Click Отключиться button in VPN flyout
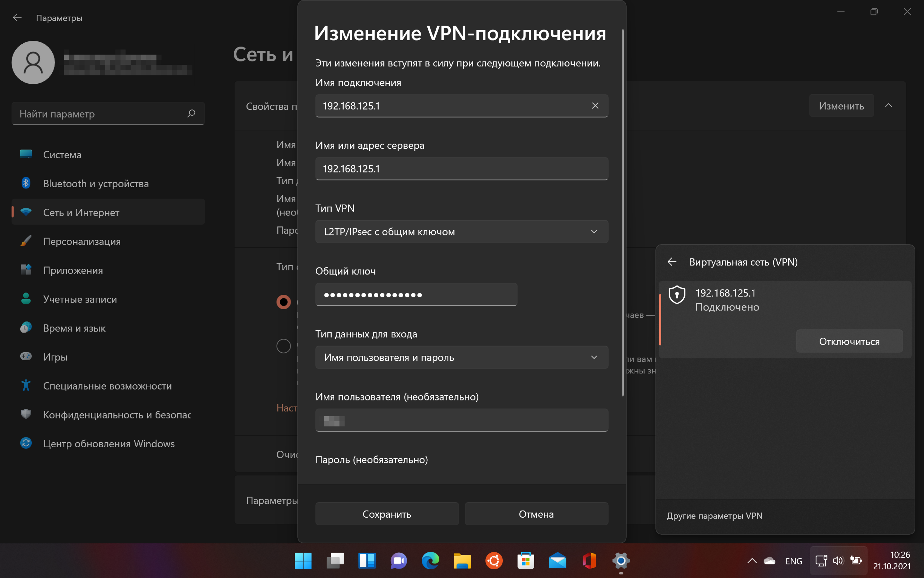 click(x=849, y=341)
